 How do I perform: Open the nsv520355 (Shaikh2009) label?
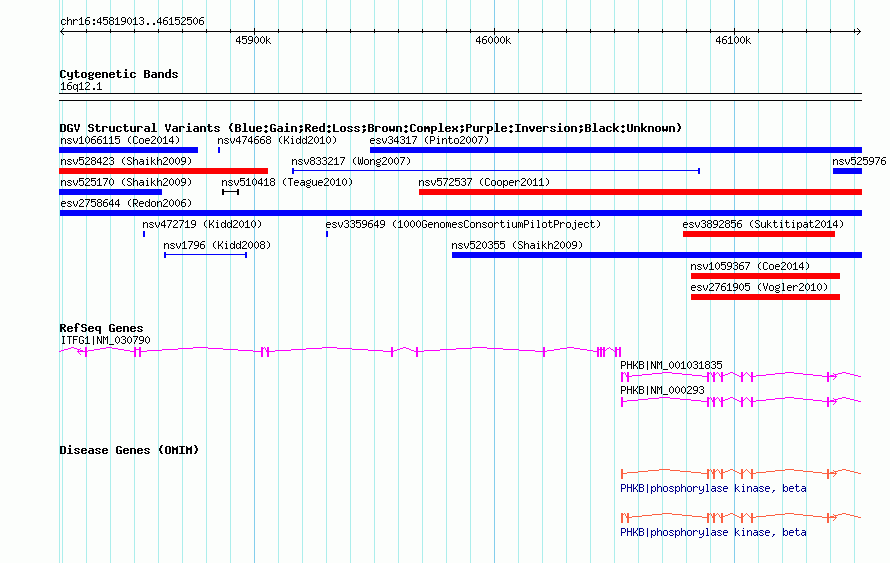[517, 245]
